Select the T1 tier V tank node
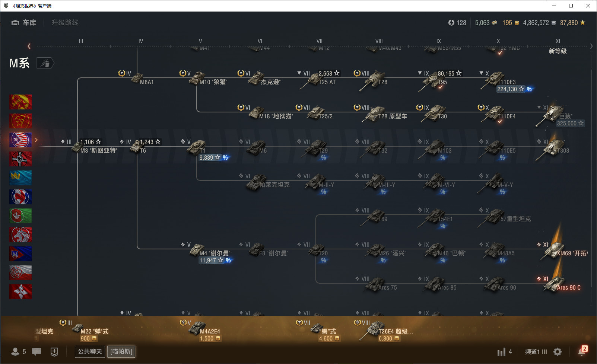The height and width of the screenshot is (364, 597). (x=205, y=150)
